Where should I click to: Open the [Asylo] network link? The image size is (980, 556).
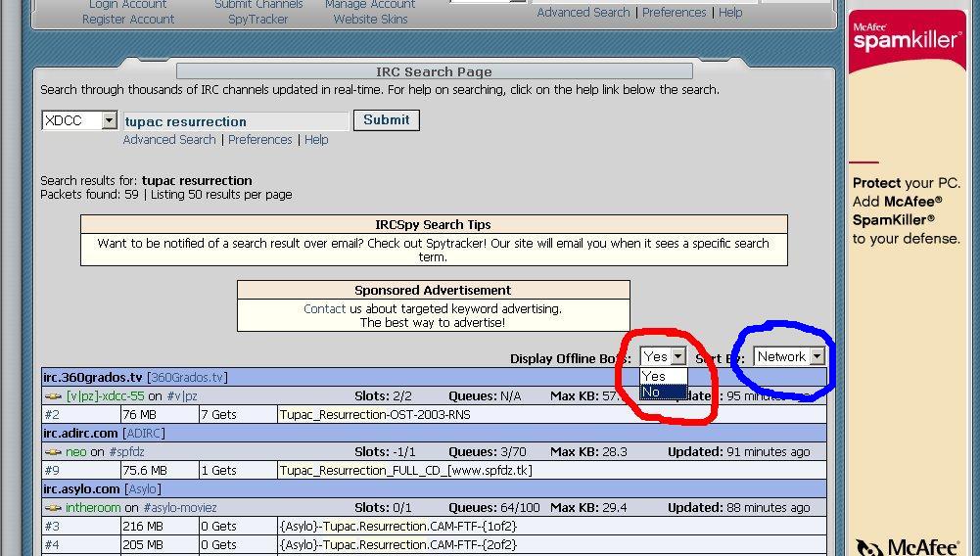pos(143,489)
